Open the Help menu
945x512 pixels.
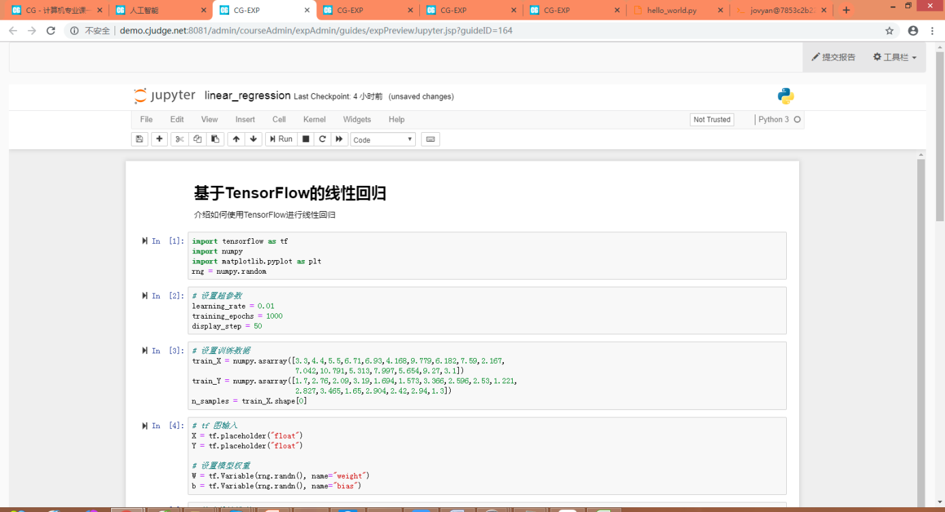coord(397,119)
